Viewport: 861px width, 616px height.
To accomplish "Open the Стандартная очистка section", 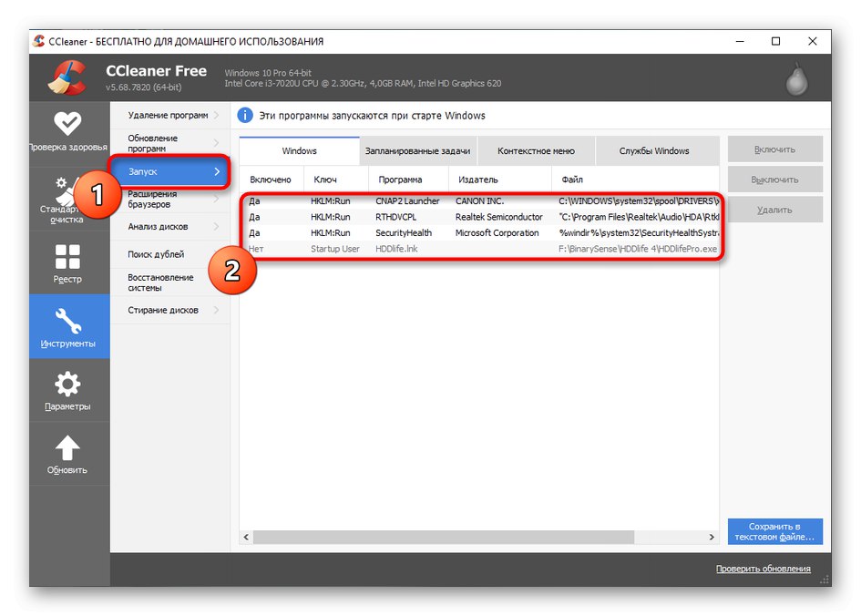I will tap(68, 199).
